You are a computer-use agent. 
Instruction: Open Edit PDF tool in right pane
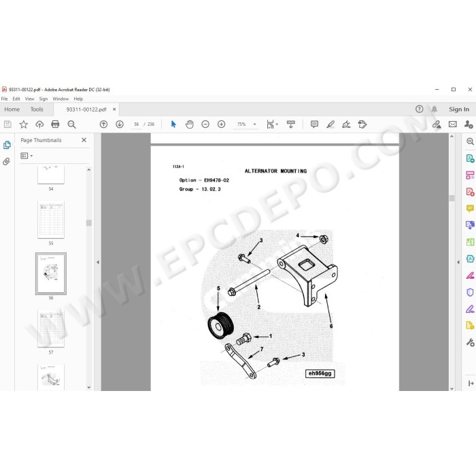[470, 175]
